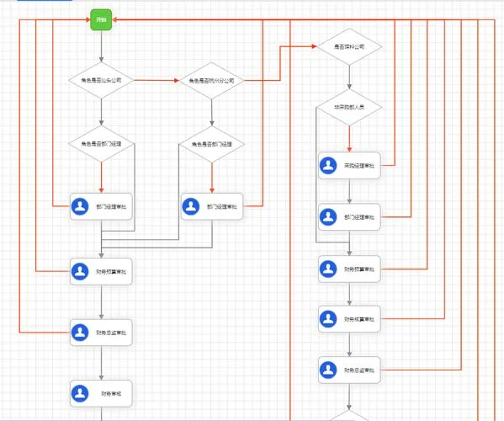Select the 非采购部人员 decision diamond

point(349,107)
